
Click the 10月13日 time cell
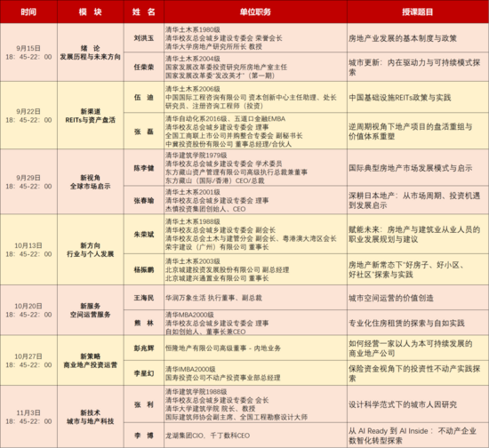tap(28, 250)
